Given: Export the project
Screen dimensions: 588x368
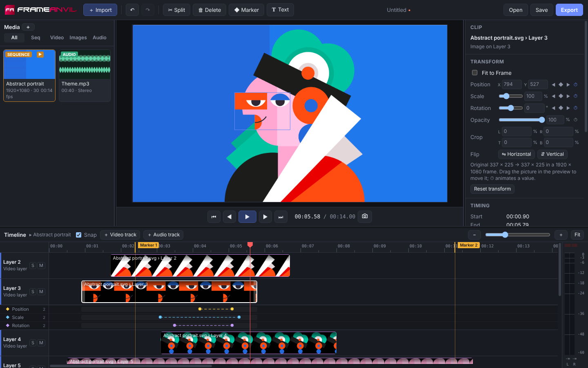Looking at the screenshot, I should [569, 10].
